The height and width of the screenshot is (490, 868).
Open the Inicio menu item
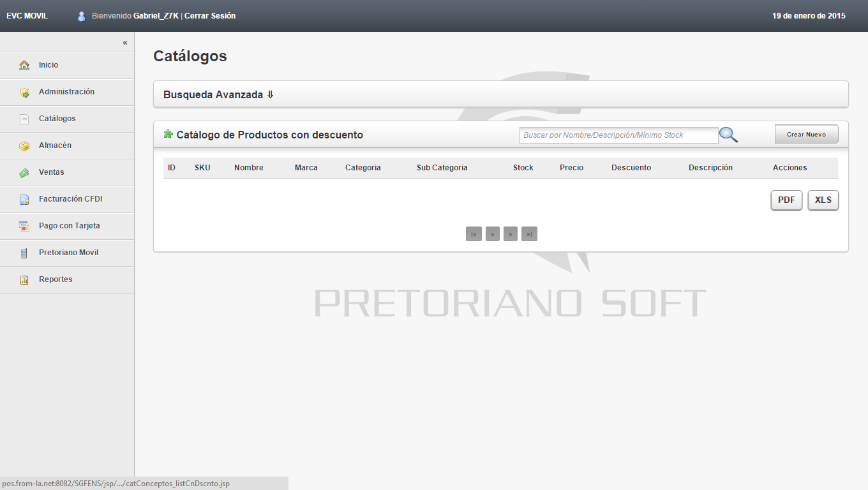(67, 65)
